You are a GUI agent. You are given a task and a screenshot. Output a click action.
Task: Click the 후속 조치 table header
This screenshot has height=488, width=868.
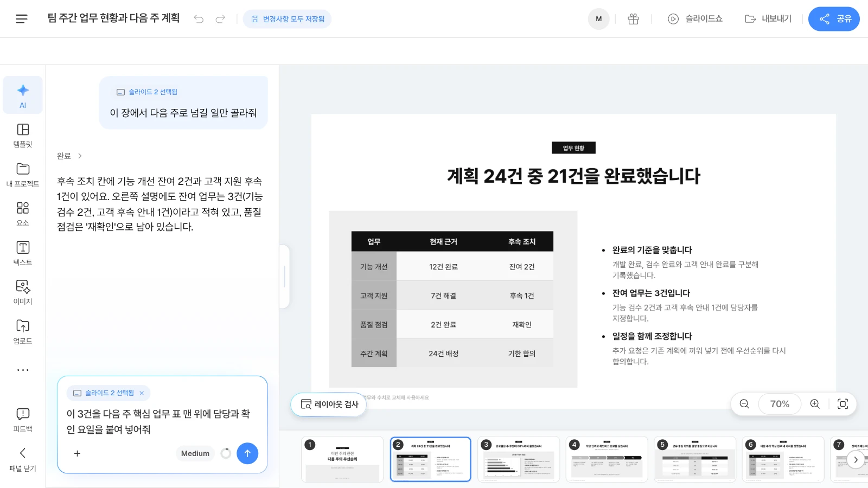[522, 242]
